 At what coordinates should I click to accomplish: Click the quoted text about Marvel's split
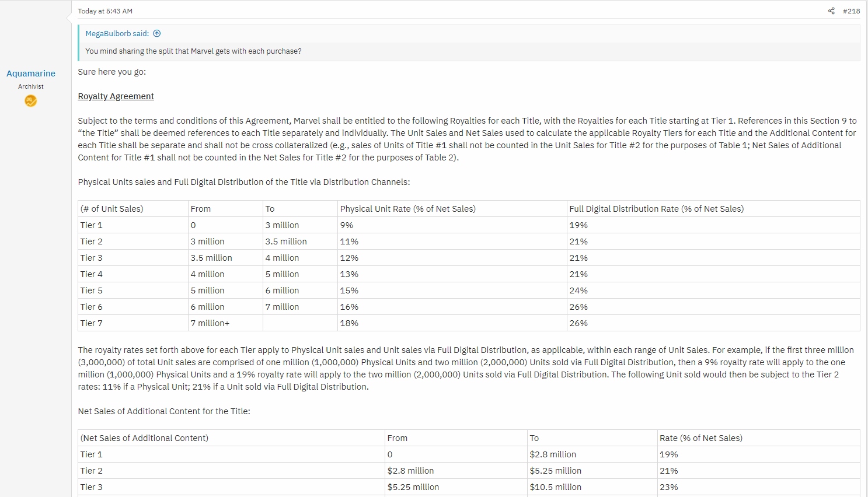coord(193,51)
